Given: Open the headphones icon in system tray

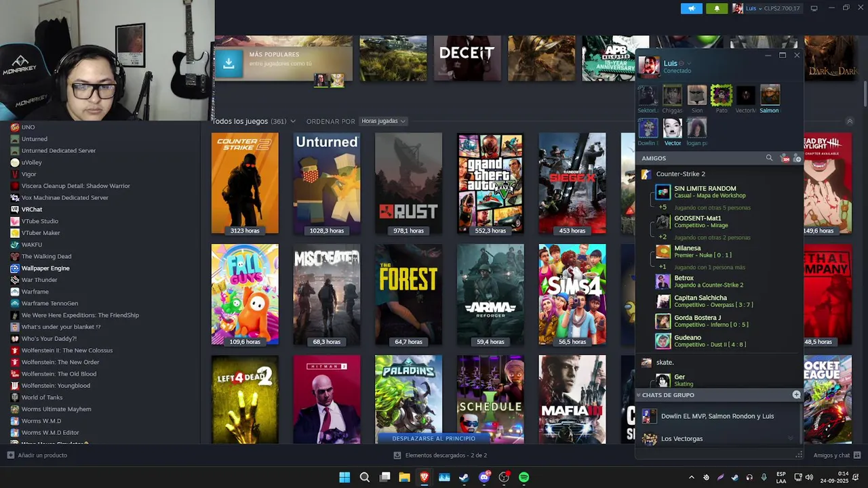Looking at the screenshot, I should pos(749,477).
